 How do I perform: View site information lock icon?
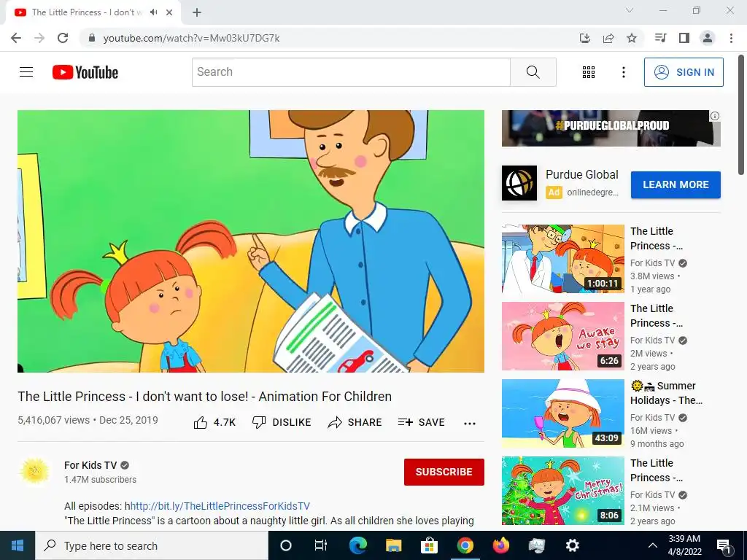92,38
